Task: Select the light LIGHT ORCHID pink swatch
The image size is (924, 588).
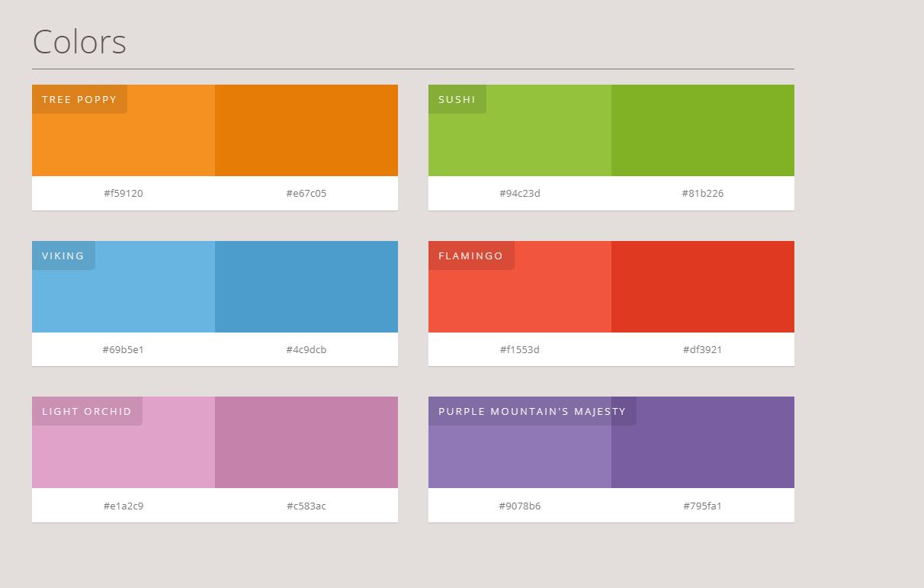Action: click(122, 450)
